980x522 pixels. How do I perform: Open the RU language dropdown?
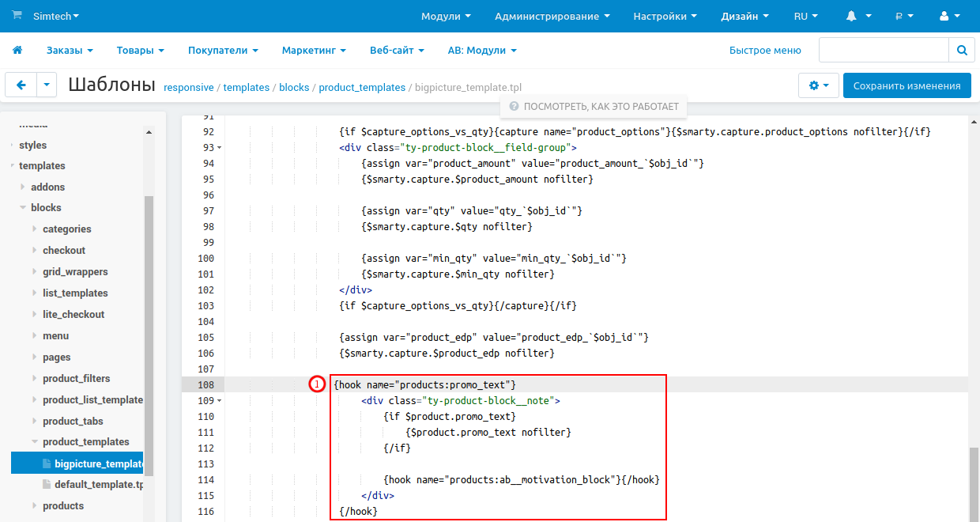pos(805,16)
